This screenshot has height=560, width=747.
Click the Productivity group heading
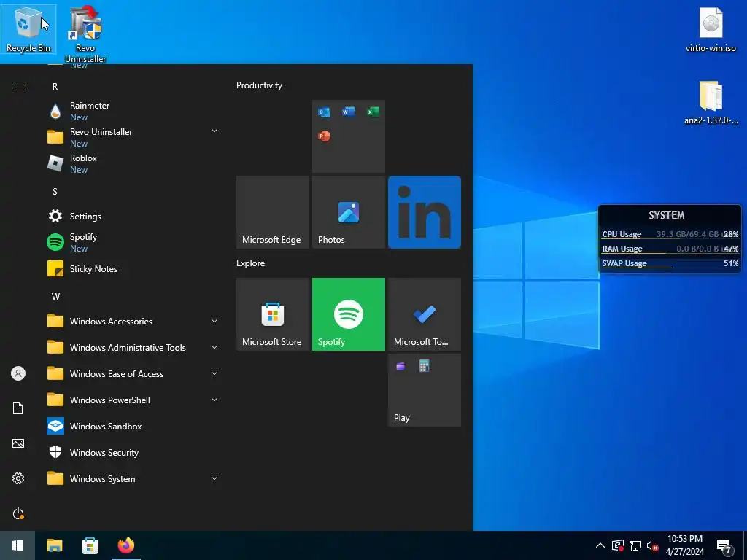(259, 85)
